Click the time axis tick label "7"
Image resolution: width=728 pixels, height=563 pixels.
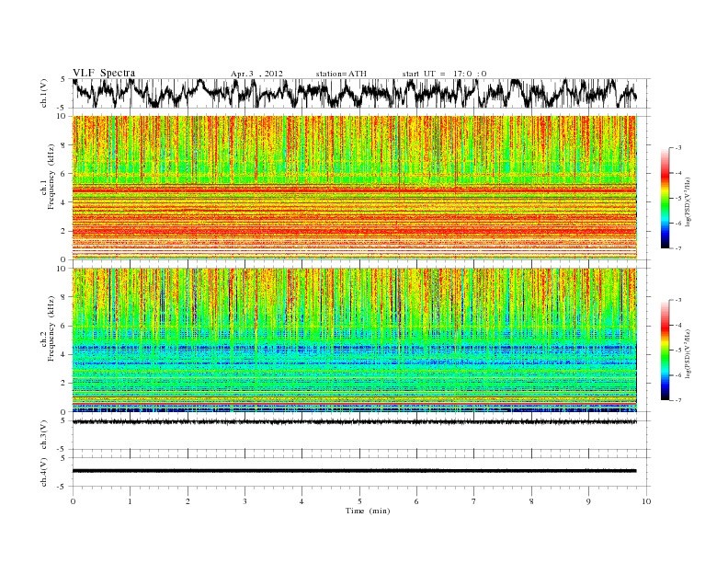click(474, 501)
